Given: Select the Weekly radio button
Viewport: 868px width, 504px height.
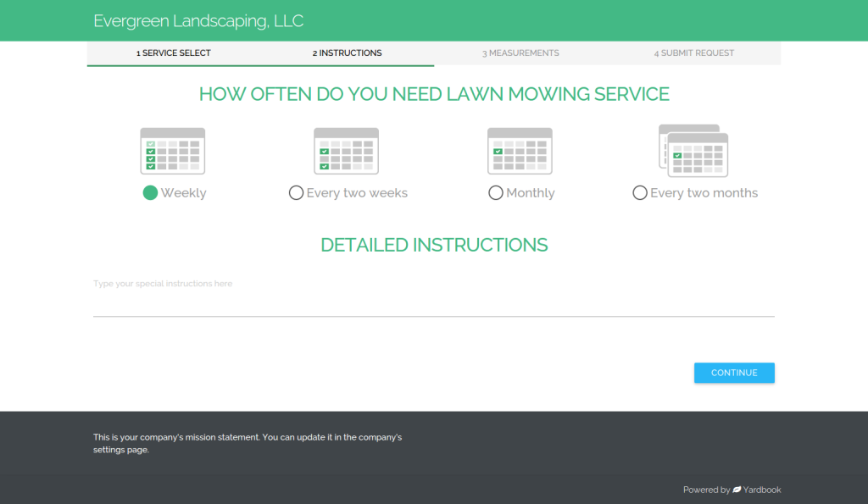Looking at the screenshot, I should [x=150, y=192].
